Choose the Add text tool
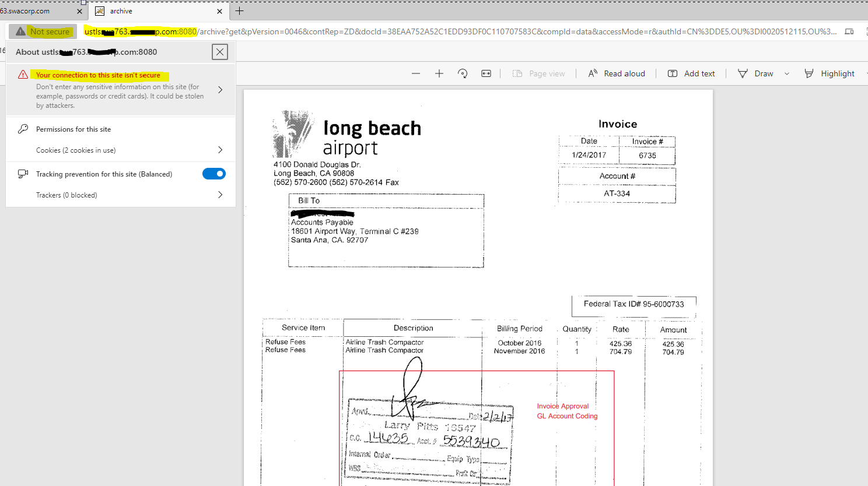Screen dimensions: 868x486 (691, 73)
